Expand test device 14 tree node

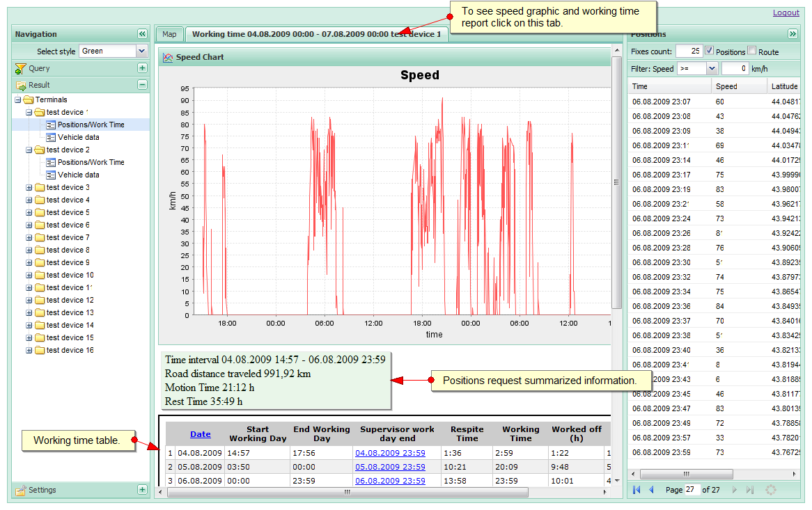[x=29, y=326]
